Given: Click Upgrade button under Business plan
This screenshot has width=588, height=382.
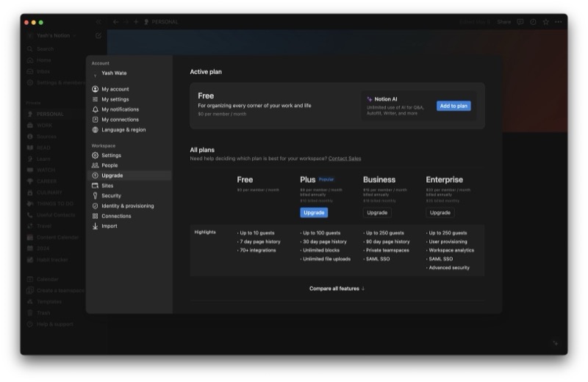Looking at the screenshot, I should coord(377,212).
